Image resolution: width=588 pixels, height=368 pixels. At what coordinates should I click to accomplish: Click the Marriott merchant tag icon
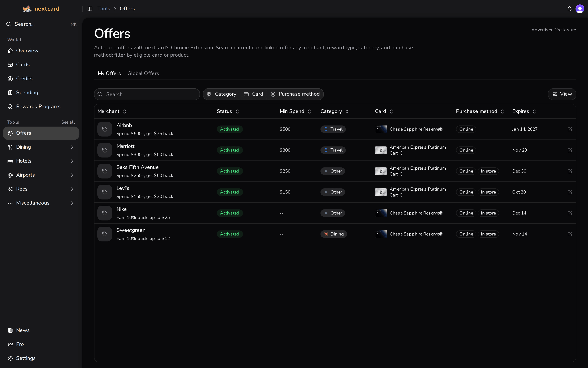coord(105,150)
